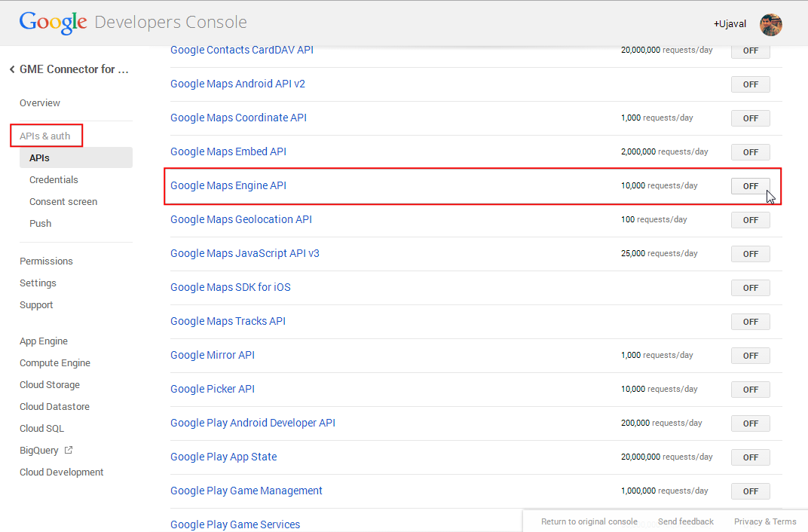
Task: Go to the Overview page
Action: (x=40, y=103)
